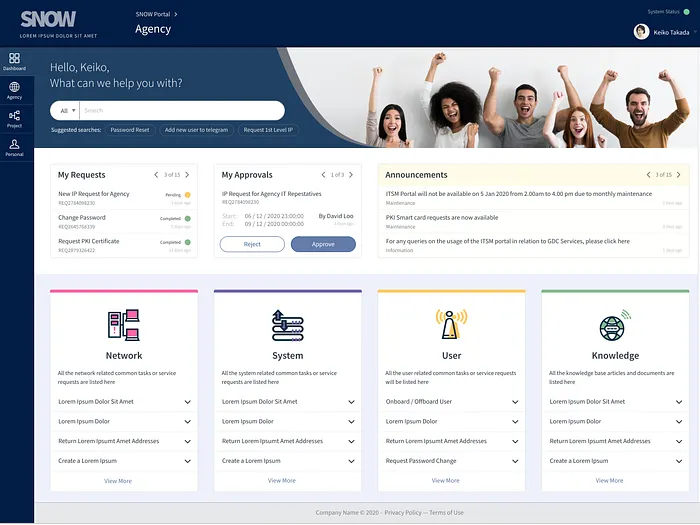Click View More in User card
This screenshot has width=700, height=525.
pos(446,480)
